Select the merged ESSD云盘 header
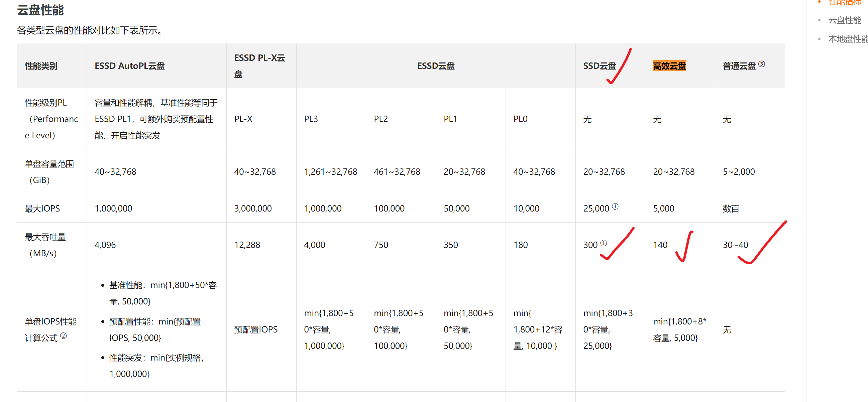 pyautogui.click(x=436, y=66)
